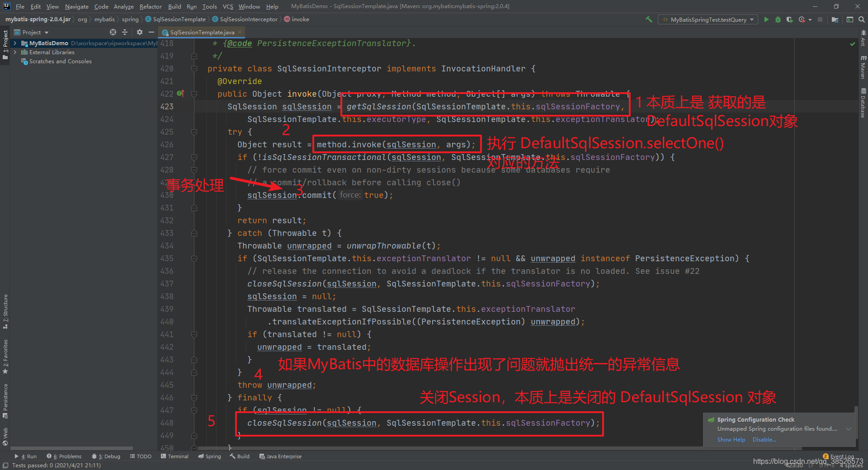
Task: Open the Java Enterprise tool window
Action: (x=280, y=456)
